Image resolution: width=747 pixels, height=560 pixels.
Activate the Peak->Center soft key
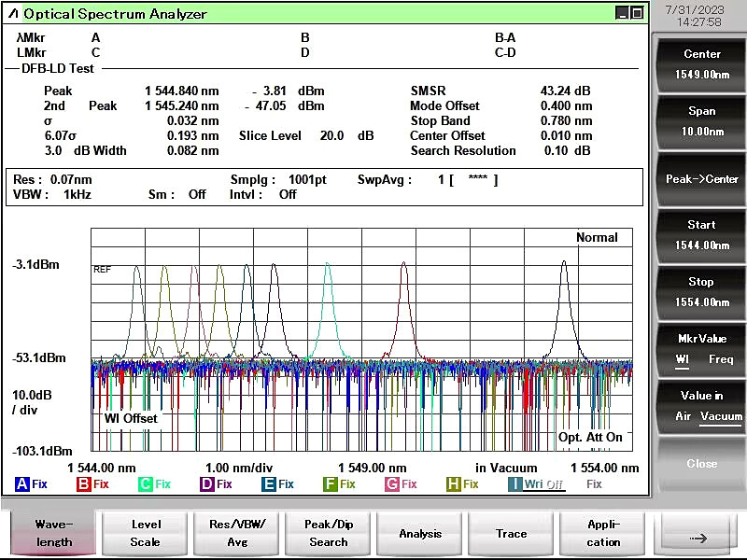pyautogui.click(x=702, y=179)
